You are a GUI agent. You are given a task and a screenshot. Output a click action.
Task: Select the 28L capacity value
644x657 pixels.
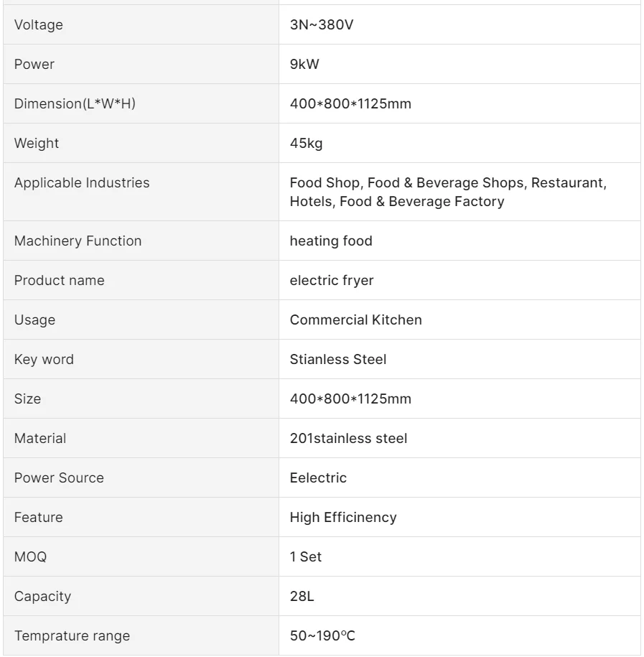point(302,596)
